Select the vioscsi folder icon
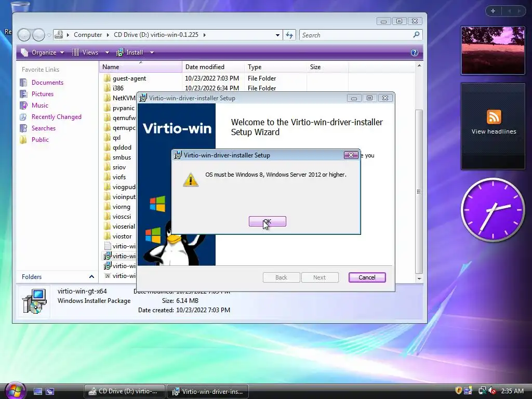The height and width of the screenshot is (399, 532). [x=107, y=217]
